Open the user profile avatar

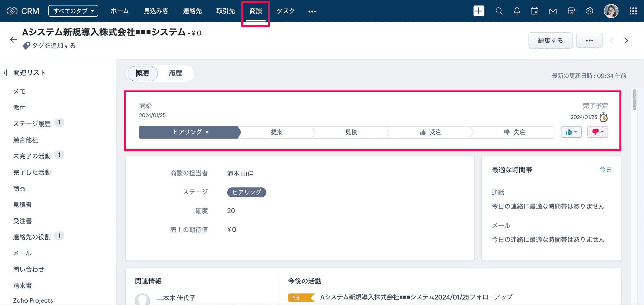tap(611, 11)
